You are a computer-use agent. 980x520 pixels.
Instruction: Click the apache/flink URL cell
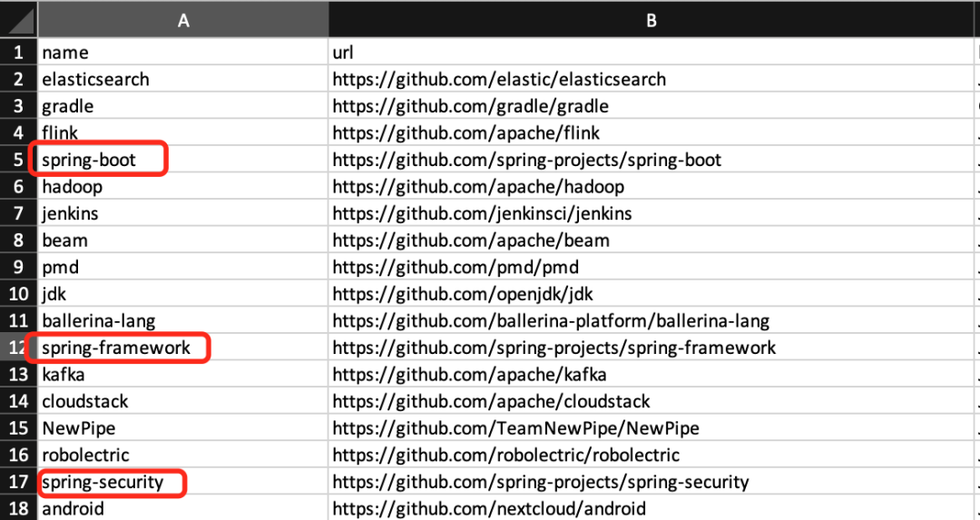click(466, 133)
